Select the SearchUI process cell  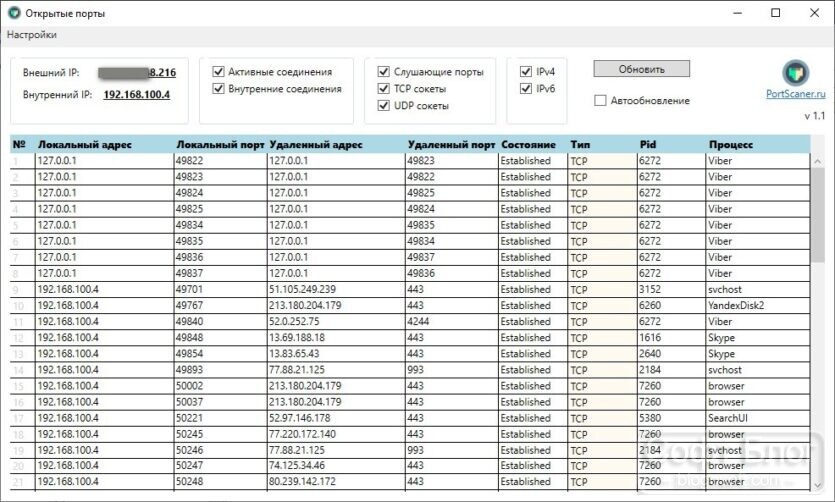tap(758, 418)
